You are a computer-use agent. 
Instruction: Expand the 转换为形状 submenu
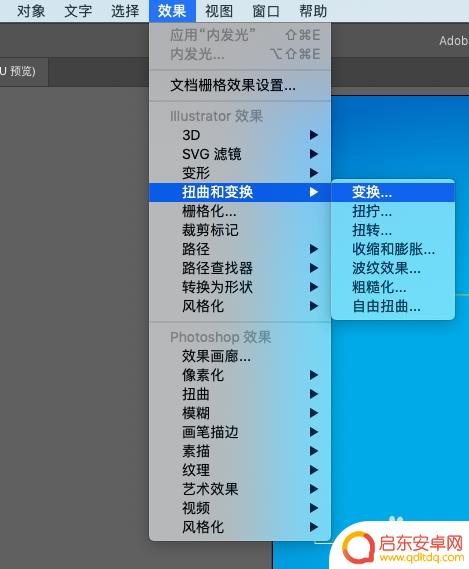(x=240, y=287)
